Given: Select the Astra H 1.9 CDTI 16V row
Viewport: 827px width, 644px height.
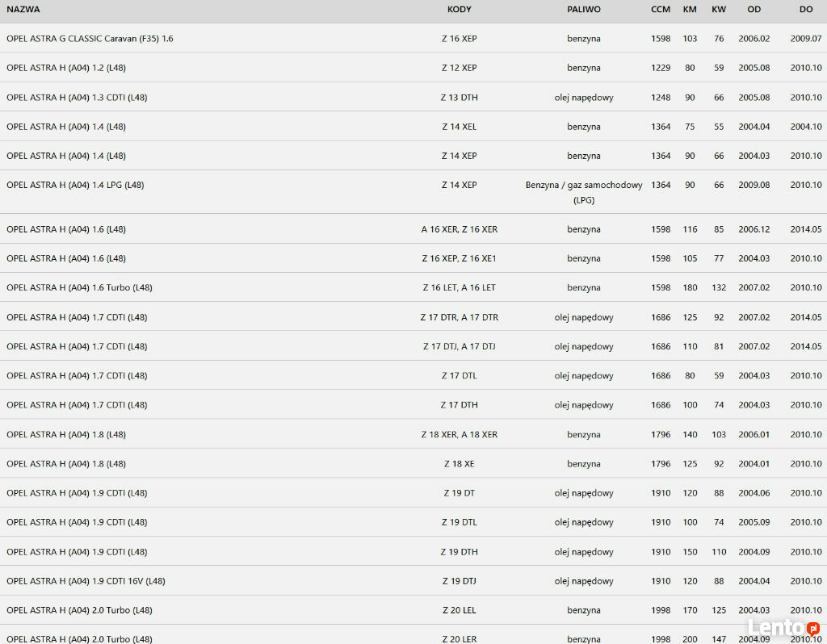Looking at the screenshot, I should [x=413, y=581].
